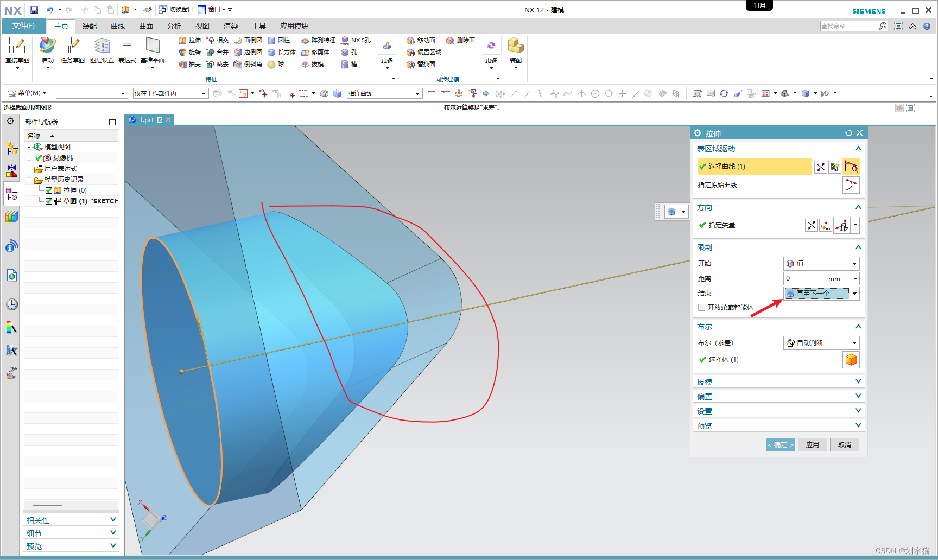Viewport: 938px width, 560px height.
Task: Click the 拉伸 (Extrude) ribbon icon
Action: pyautogui.click(x=189, y=40)
